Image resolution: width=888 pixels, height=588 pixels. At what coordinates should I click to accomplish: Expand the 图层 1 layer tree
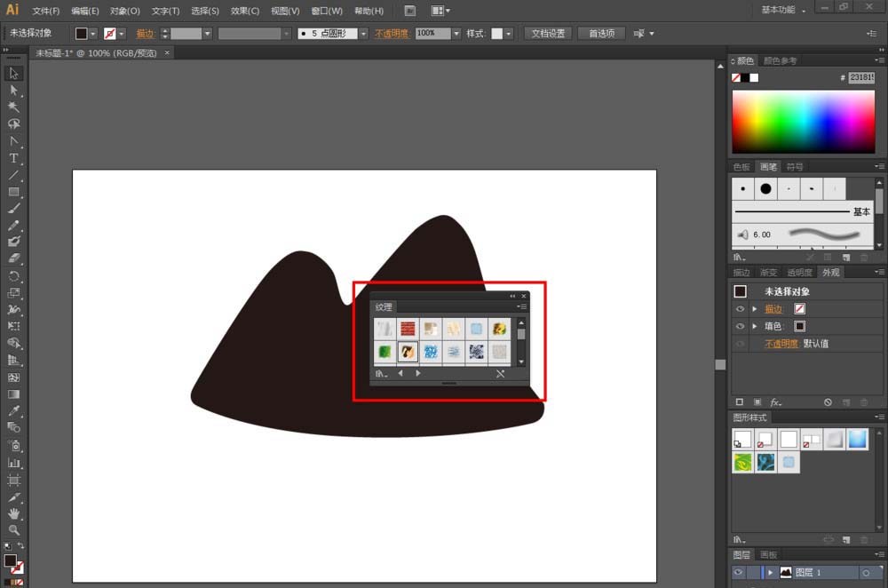tap(769, 573)
